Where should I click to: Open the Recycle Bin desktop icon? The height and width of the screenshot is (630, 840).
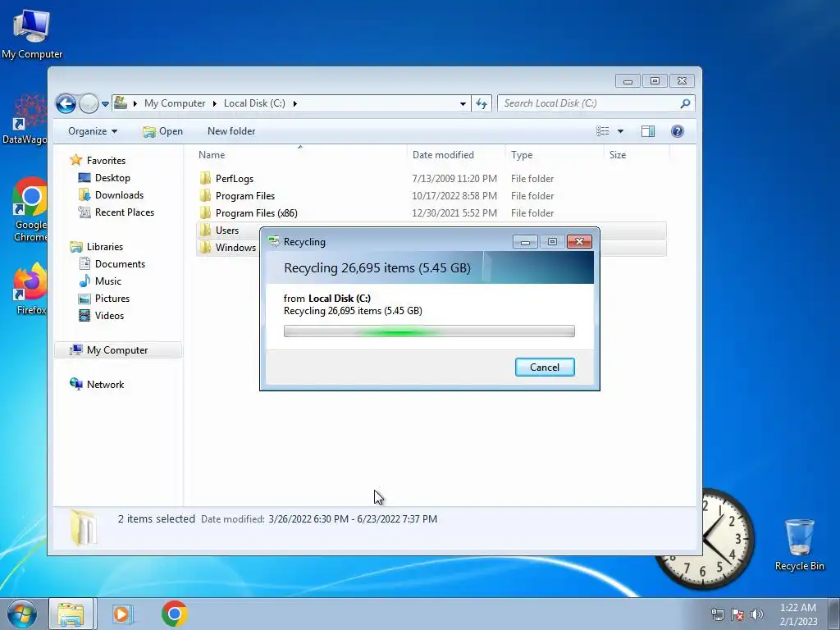point(799,545)
